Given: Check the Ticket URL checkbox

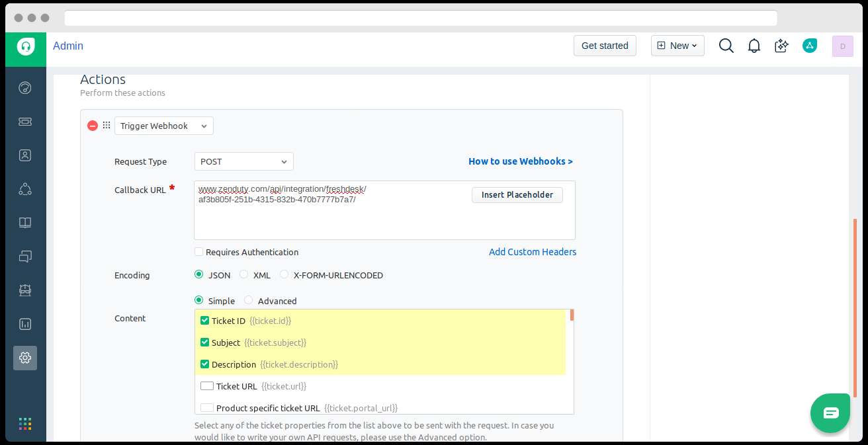Looking at the screenshot, I should 207,386.
